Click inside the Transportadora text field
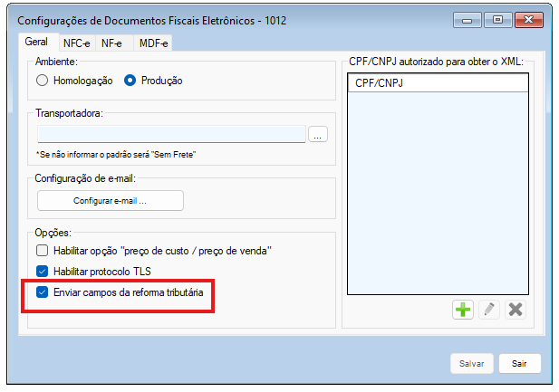 tap(170, 135)
